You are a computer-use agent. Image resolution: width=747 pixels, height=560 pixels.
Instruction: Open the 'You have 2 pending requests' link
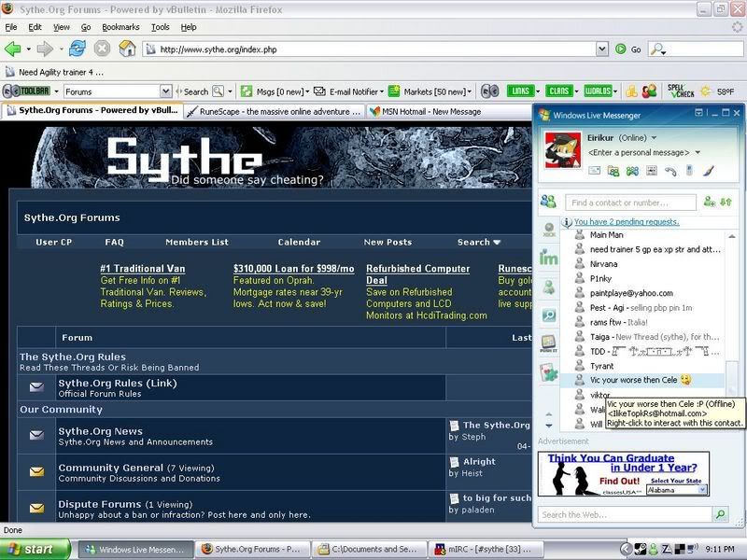pyautogui.click(x=627, y=221)
